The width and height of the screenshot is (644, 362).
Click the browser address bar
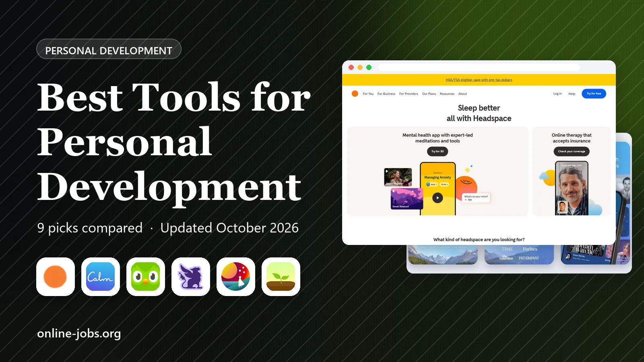click(479, 68)
